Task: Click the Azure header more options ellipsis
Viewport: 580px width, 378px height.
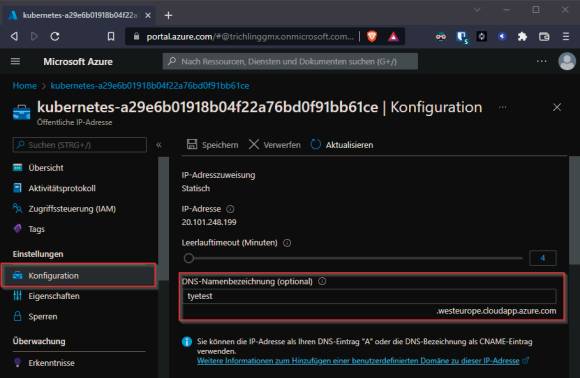Action: point(542,61)
